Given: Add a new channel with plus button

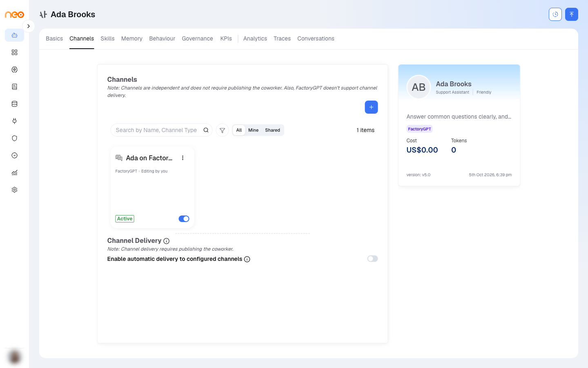Looking at the screenshot, I should point(371,107).
